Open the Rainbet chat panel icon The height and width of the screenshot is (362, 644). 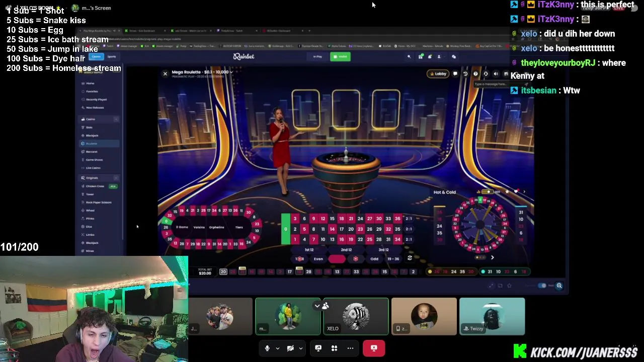(453, 56)
